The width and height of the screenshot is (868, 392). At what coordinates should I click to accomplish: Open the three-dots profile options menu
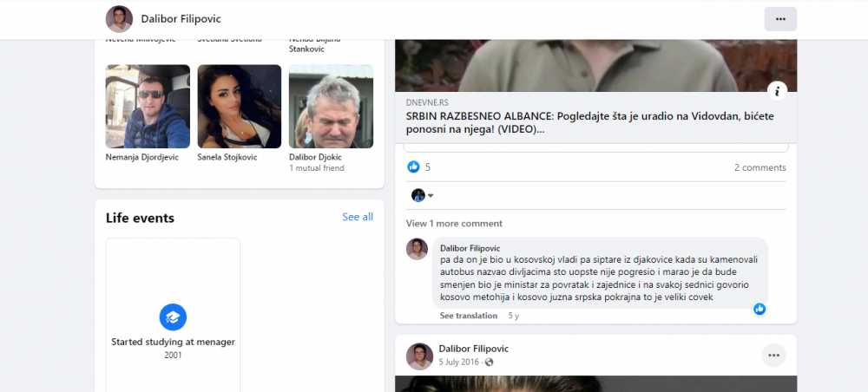[780, 19]
